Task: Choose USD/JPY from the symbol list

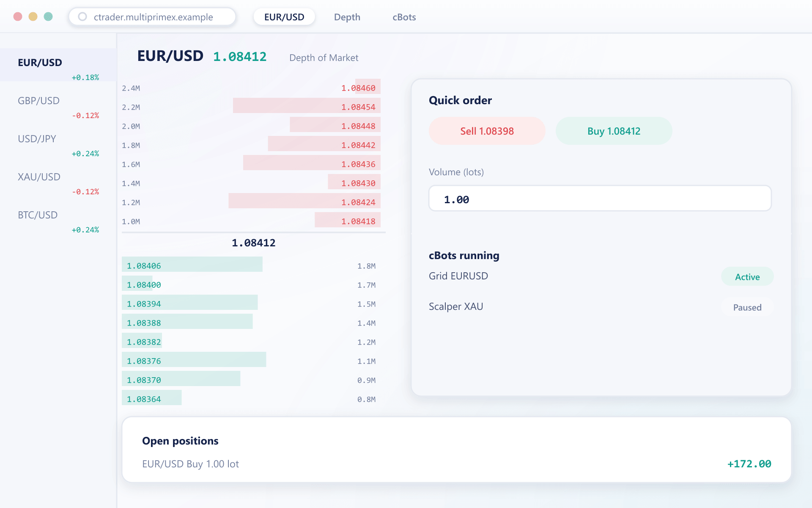Action: (x=58, y=141)
